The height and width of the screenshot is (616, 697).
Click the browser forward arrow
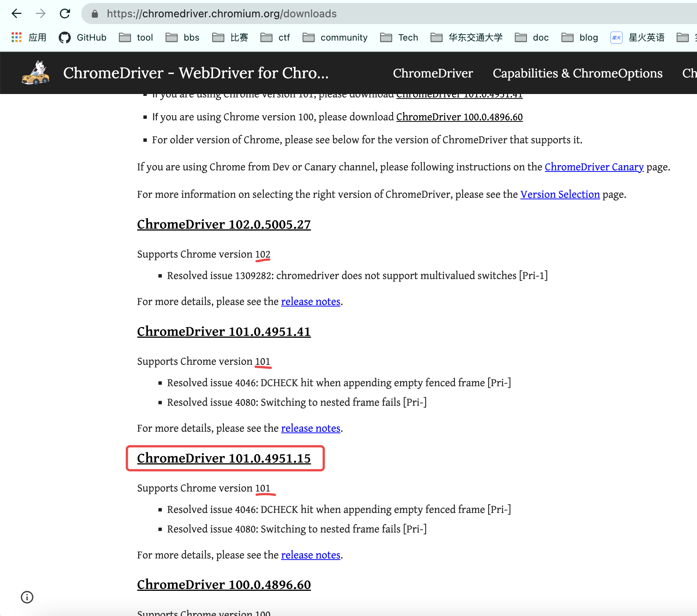[x=41, y=14]
